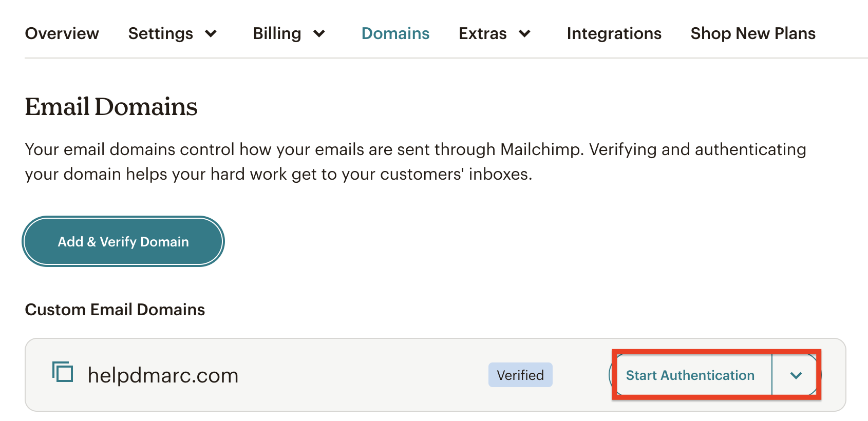Image resolution: width=868 pixels, height=421 pixels.
Task: Open the Settings dropdown arrow icon
Action: tap(211, 34)
